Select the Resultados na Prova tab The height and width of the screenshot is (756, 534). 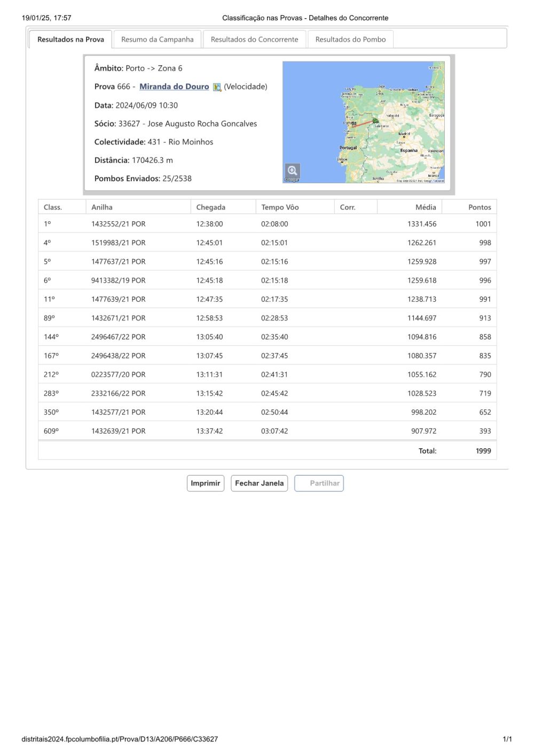[x=70, y=40]
